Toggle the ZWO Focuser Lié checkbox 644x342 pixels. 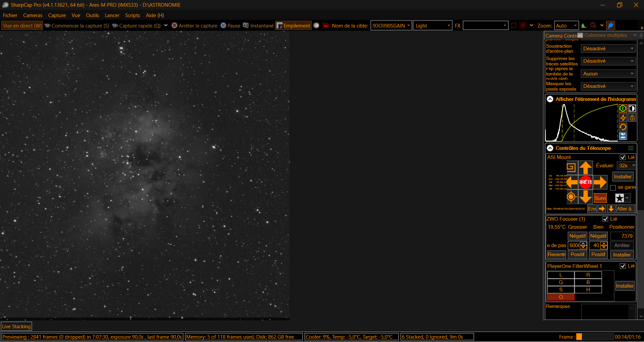tap(605, 219)
